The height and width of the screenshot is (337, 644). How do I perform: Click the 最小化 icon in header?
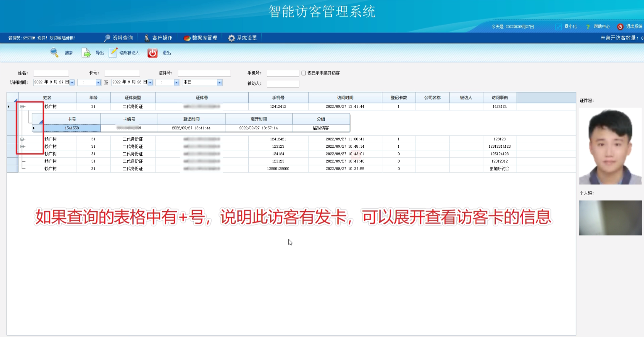(558, 27)
